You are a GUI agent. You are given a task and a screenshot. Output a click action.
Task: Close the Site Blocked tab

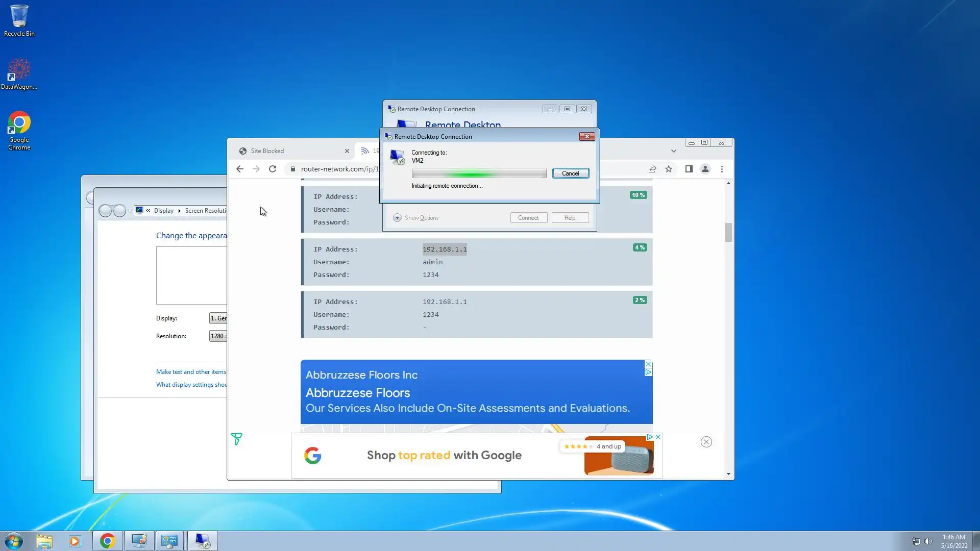click(347, 151)
